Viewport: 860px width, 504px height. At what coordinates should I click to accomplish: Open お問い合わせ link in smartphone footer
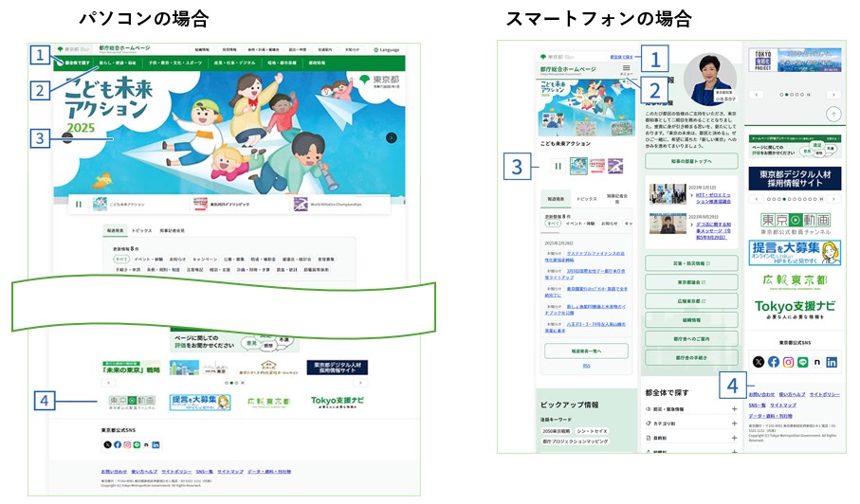coord(761,394)
